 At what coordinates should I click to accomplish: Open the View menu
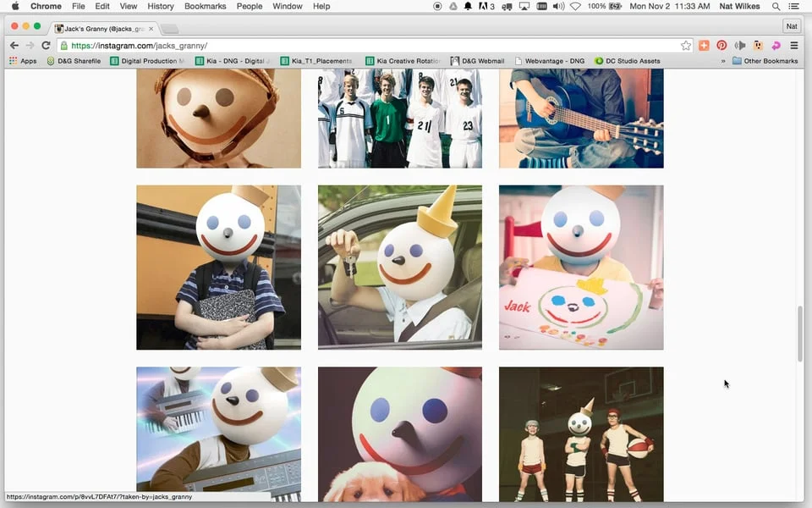click(x=129, y=6)
